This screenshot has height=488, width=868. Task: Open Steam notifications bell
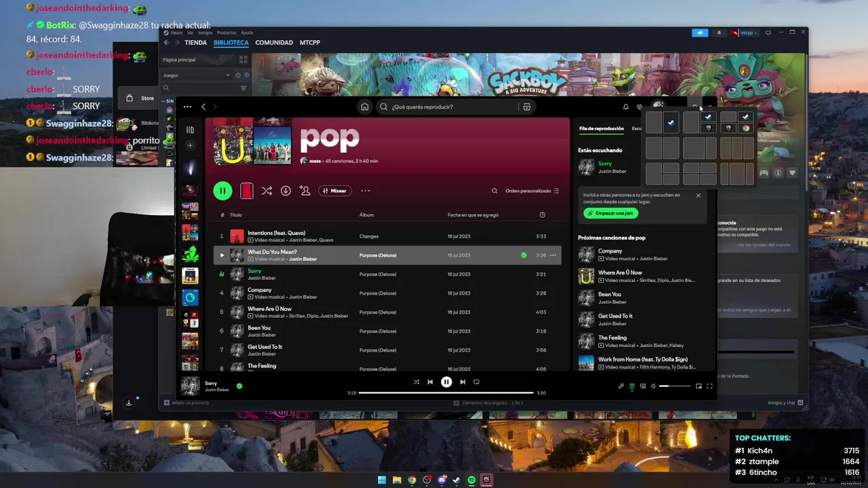[719, 33]
